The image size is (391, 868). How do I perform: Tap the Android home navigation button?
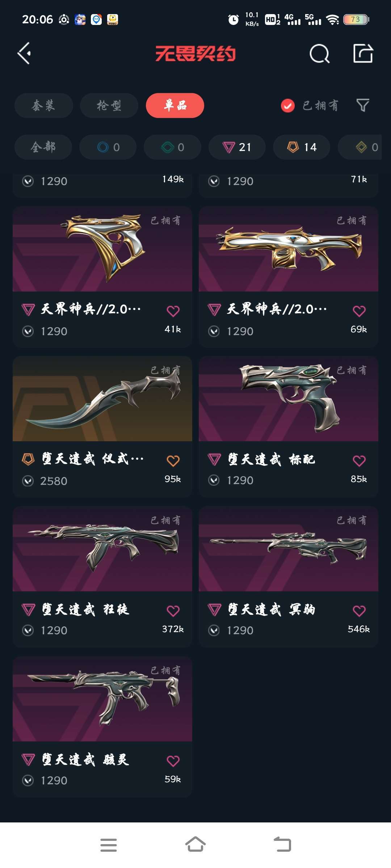pyautogui.click(x=195, y=845)
